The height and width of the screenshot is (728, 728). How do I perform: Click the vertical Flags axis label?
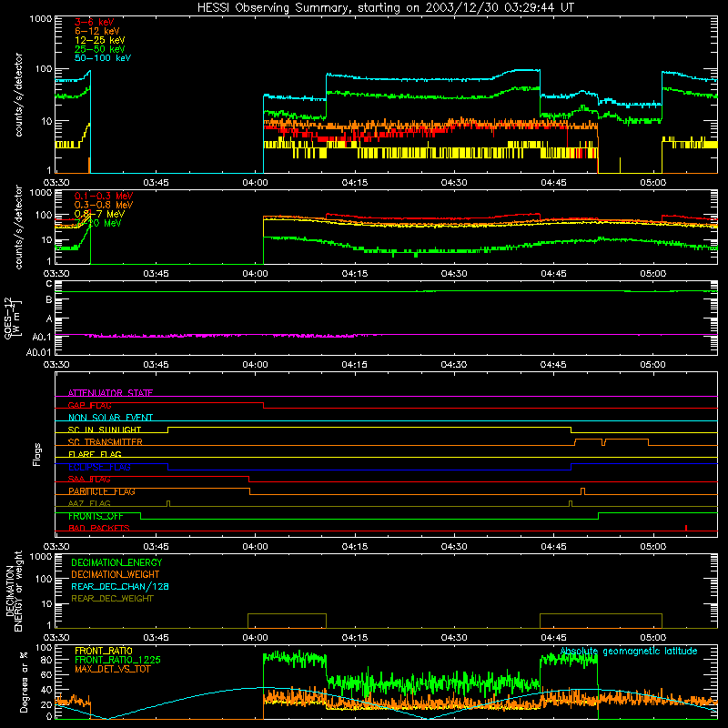(36, 454)
